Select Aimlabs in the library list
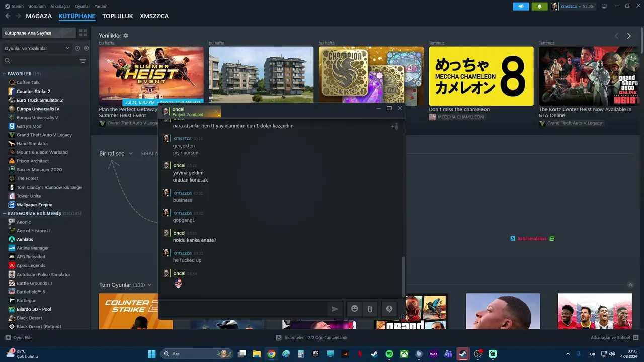The width and height of the screenshot is (644, 362). pyautogui.click(x=25, y=239)
